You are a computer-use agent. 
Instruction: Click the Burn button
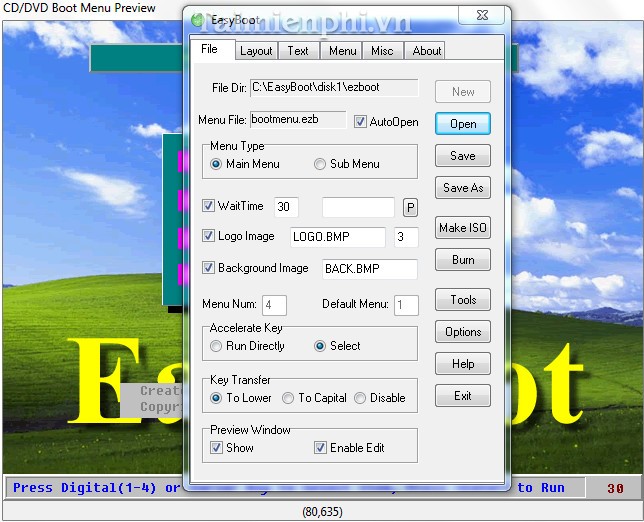463,260
